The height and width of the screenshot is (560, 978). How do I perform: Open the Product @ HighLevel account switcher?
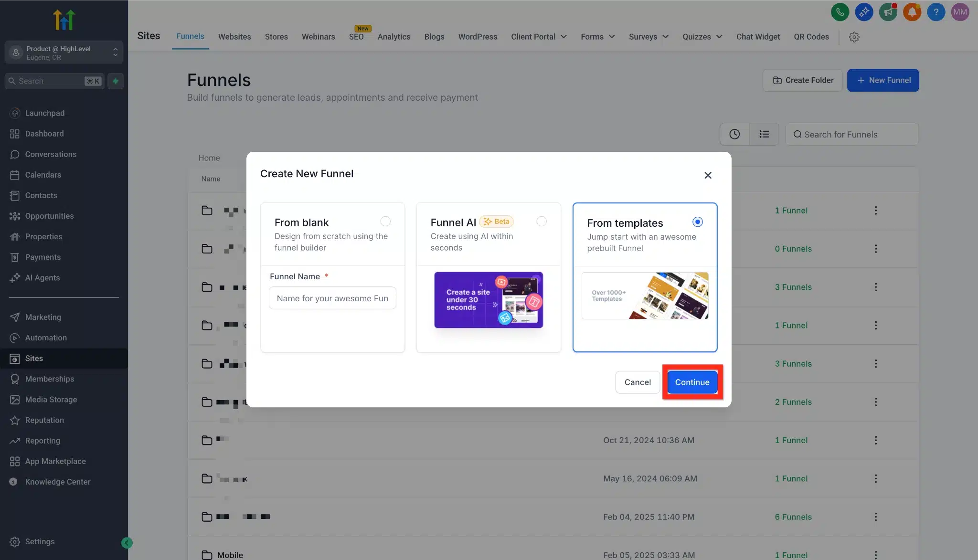tap(64, 53)
